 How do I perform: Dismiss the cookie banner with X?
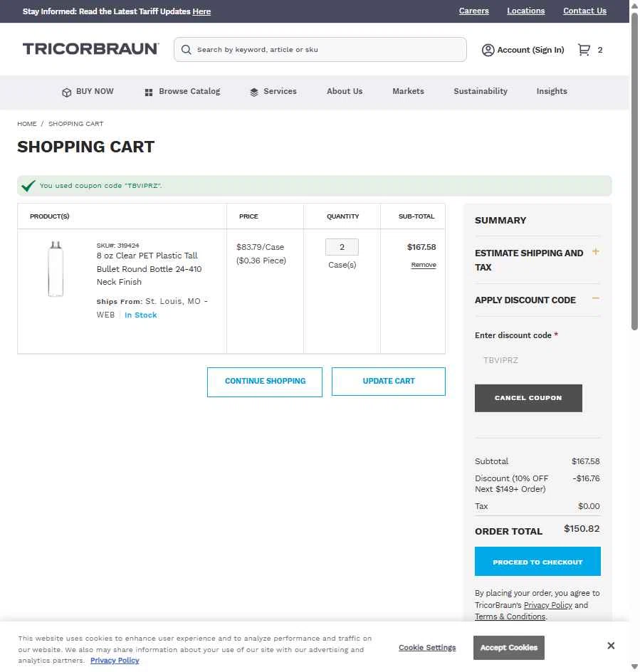point(611,646)
